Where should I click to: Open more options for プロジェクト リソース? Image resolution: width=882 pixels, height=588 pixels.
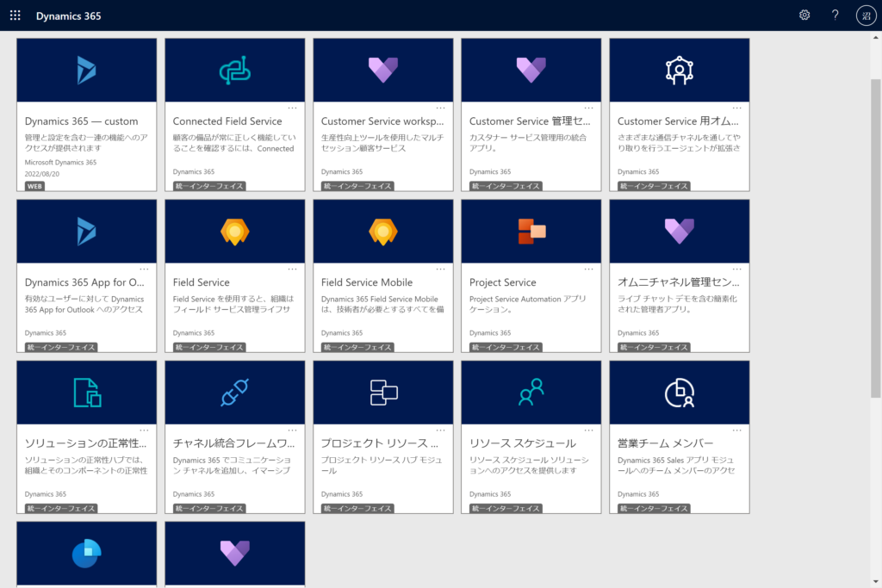(440, 430)
